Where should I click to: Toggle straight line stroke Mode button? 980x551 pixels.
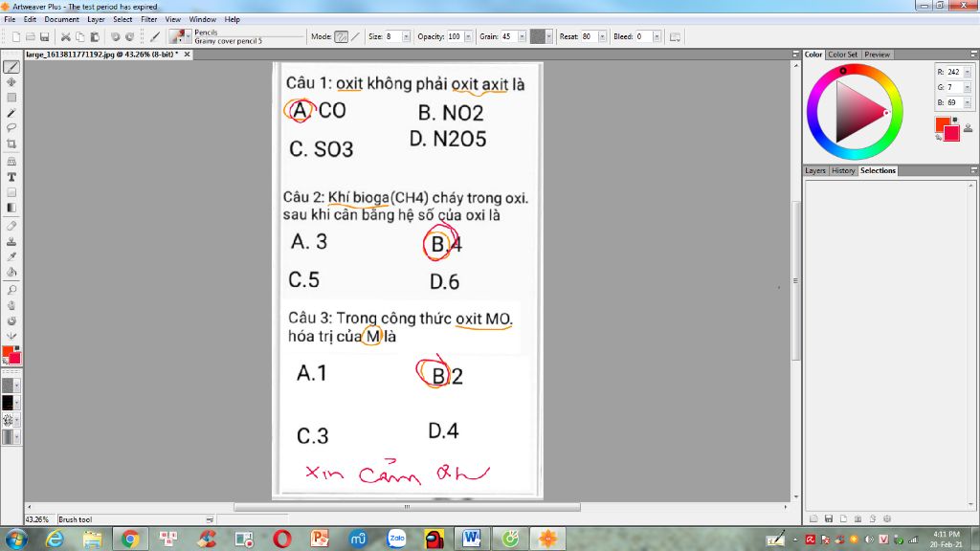click(x=356, y=37)
